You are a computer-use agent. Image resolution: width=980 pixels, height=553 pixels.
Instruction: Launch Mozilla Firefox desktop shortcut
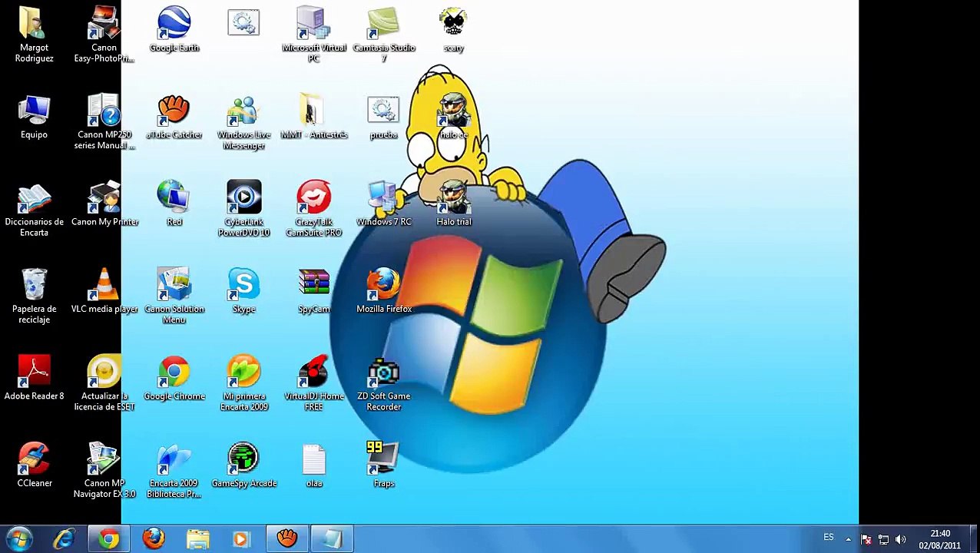coord(384,290)
